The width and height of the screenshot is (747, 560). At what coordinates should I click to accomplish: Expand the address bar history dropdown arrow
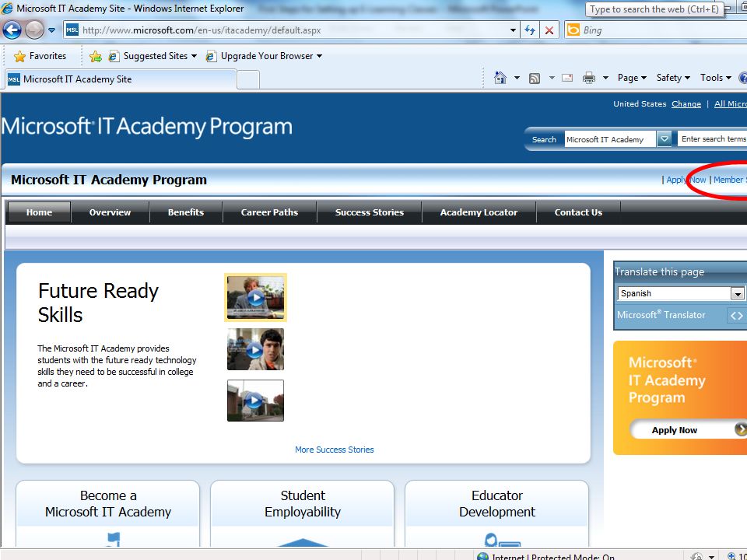coord(513,30)
